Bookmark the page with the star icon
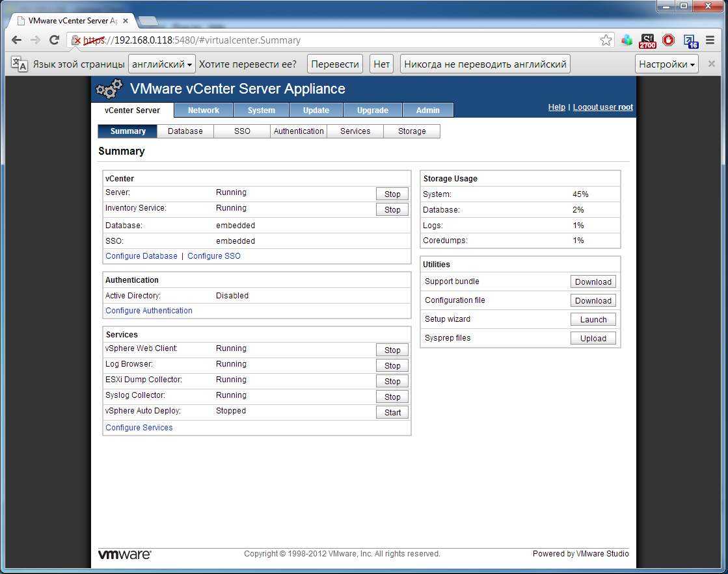Screen dimensions: 728x574 click(x=606, y=40)
